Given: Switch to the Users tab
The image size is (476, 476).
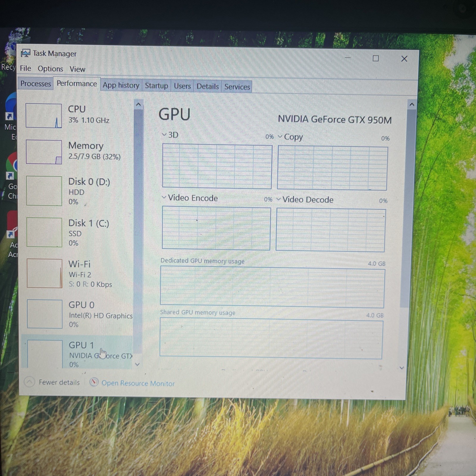Looking at the screenshot, I should pos(182,86).
